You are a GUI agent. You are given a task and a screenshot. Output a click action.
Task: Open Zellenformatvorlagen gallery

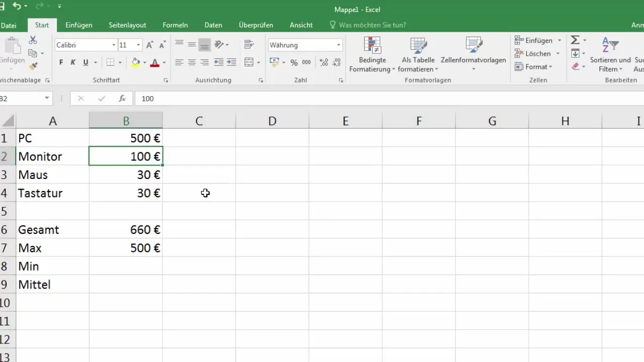coord(473,54)
